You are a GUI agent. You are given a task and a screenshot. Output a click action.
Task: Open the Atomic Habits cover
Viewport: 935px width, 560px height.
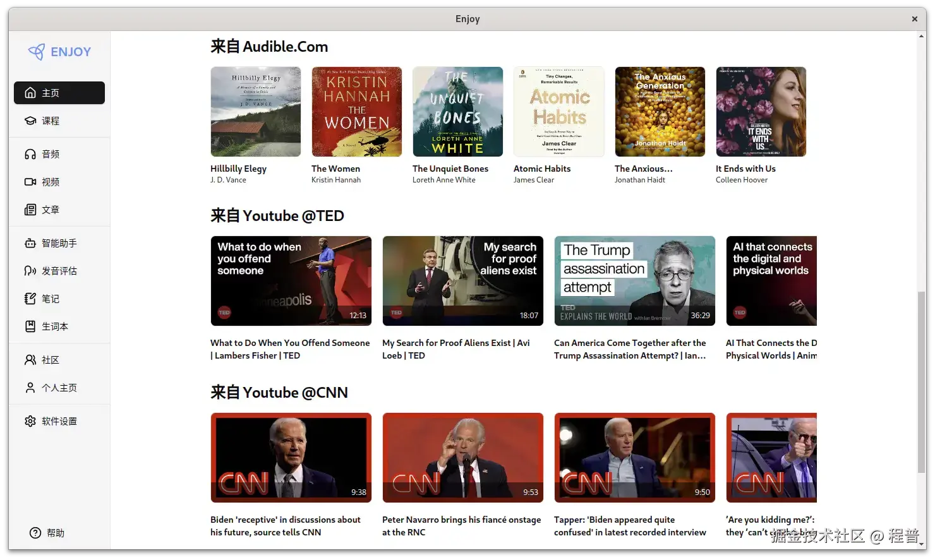559,112
